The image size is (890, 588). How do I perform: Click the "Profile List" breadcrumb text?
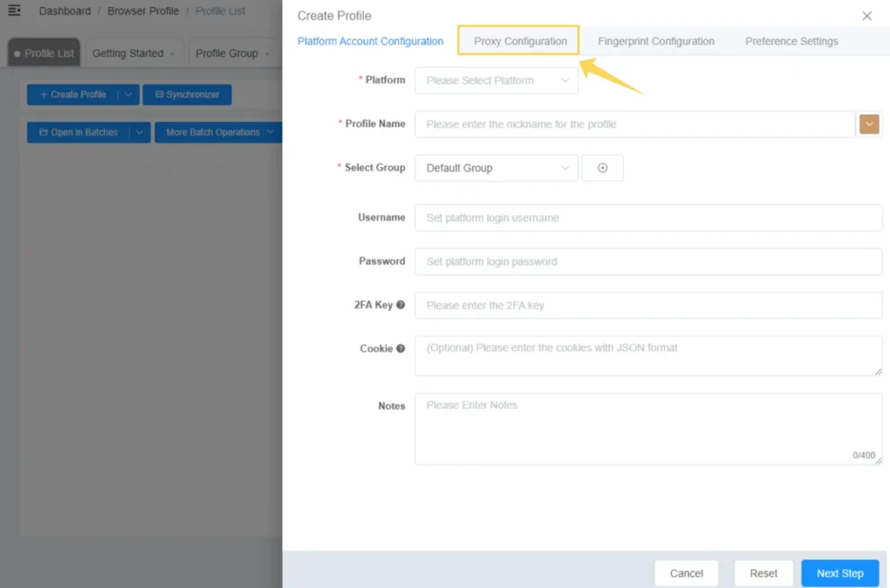coord(220,10)
